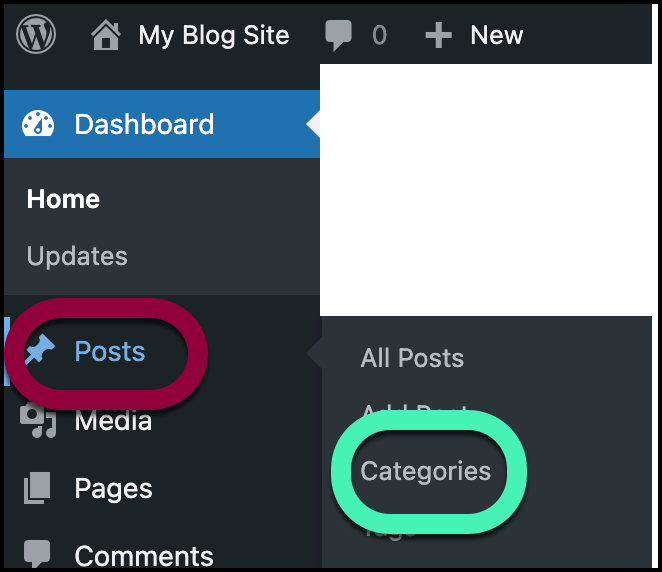Click the Pages stacked sheets icon

tap(38, 489)
